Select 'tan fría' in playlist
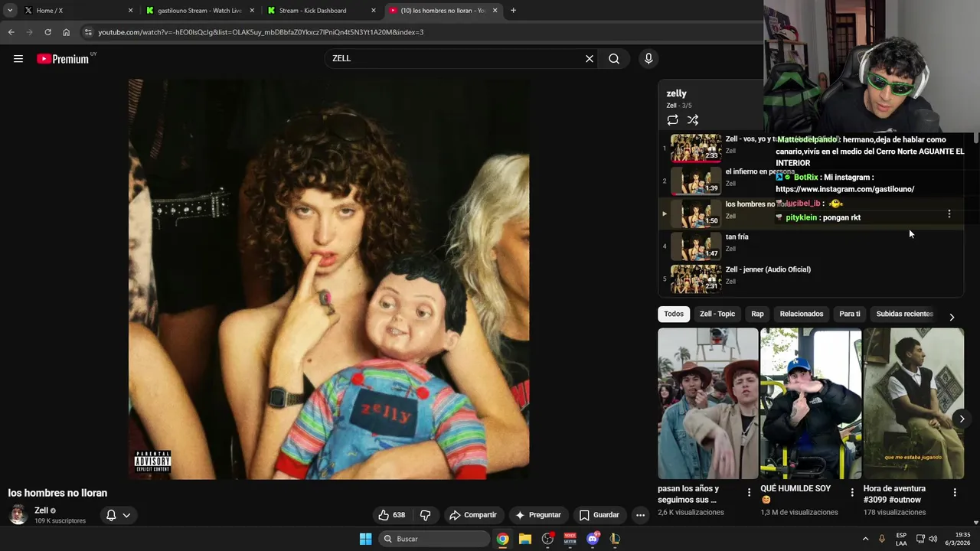 pos(737,237)
